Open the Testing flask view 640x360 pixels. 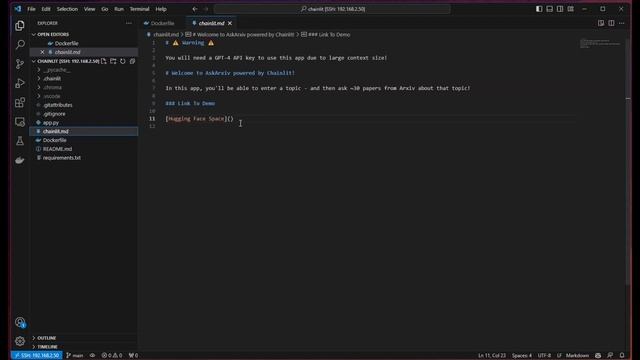[x=20, y=141]
